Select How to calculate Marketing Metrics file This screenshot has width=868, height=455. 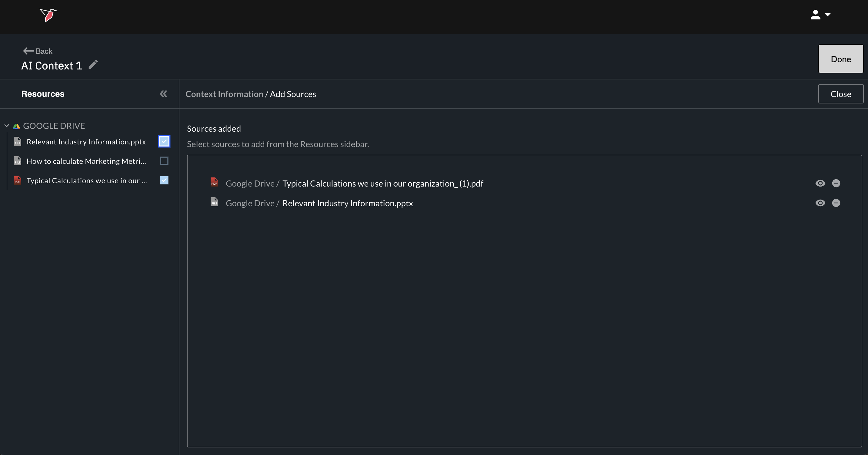tap(86, 161)
